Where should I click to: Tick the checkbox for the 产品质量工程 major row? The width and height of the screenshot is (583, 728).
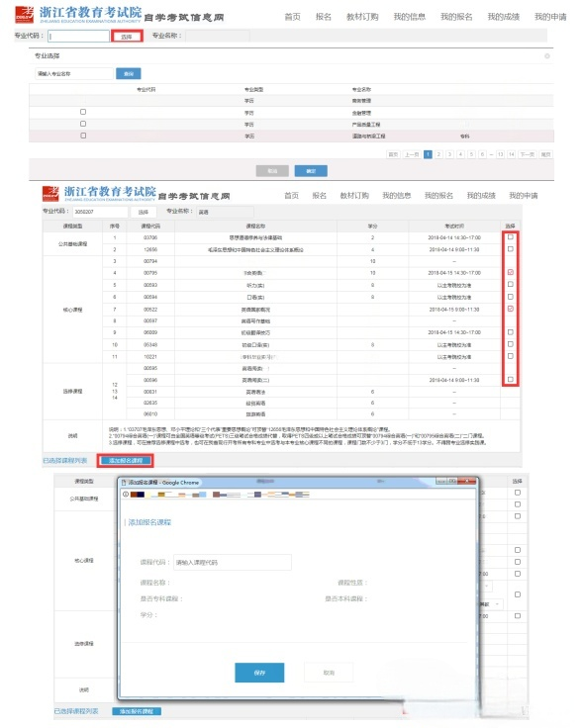pos(83,124)
